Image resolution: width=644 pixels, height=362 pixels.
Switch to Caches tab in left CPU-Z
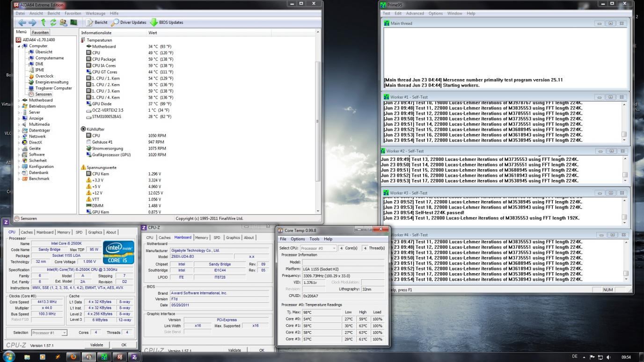pos(27,232)
